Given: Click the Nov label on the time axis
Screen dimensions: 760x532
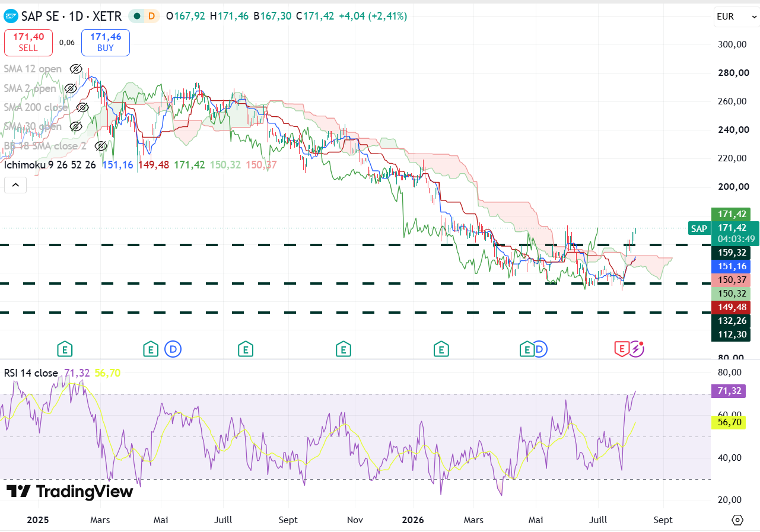Looking at the screenshot, I should [x=355, y=520].
